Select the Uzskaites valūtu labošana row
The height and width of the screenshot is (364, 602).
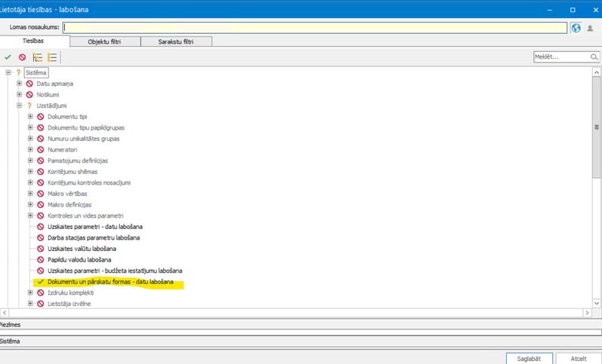[81, 249]
